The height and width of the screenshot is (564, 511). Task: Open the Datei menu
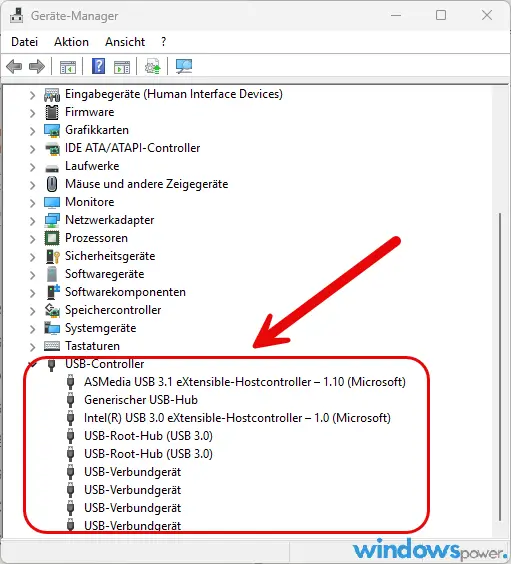tap(24, 42)
